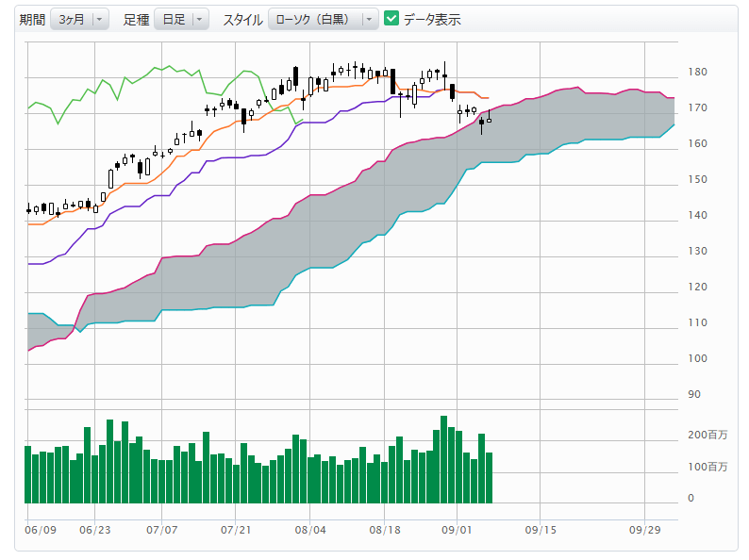The width and height of the screenshot is (749, 560).
Task: Open the 期間 dropdown showing 3ヶ月
Action: coord(72,20)
